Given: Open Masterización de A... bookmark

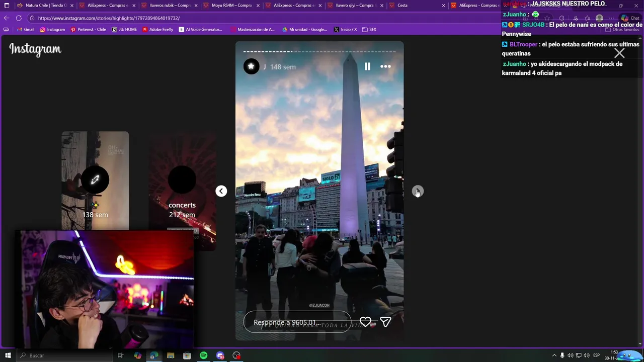Looking at the screenshot, I should pos(253,30).
